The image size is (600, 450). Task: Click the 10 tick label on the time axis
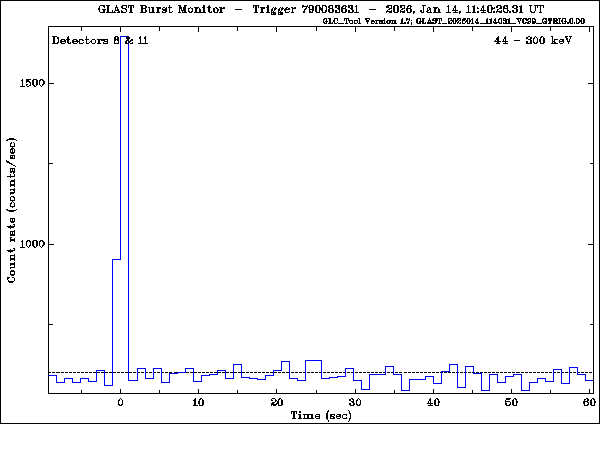pyautogui.click(x=198, y=403)
